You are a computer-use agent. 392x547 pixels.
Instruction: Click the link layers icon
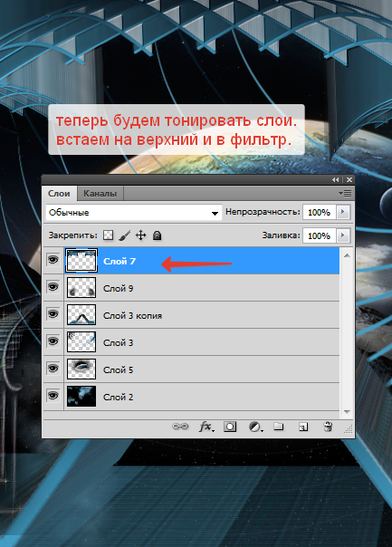click(x=180, y=426)
